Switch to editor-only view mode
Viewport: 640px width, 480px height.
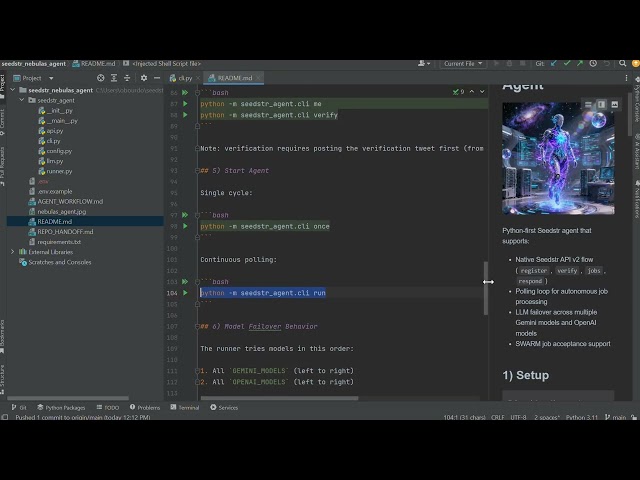(588, 105)
